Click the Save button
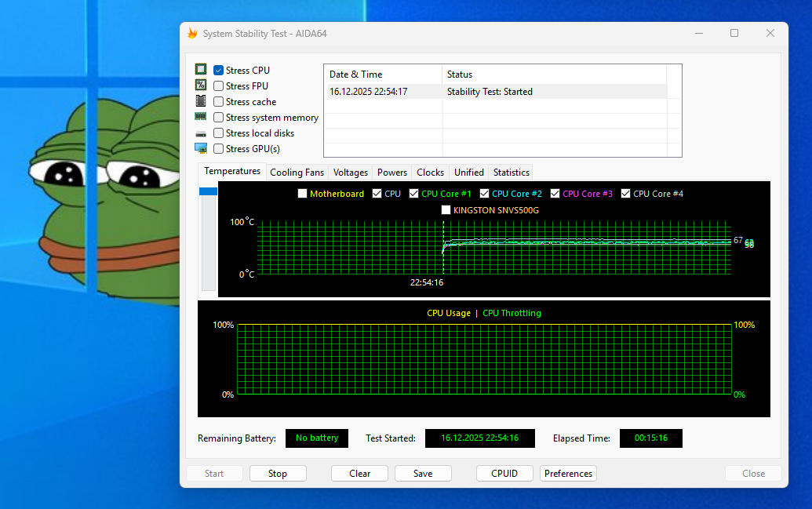This screenshot has height=509, width=812. point(423,473)
